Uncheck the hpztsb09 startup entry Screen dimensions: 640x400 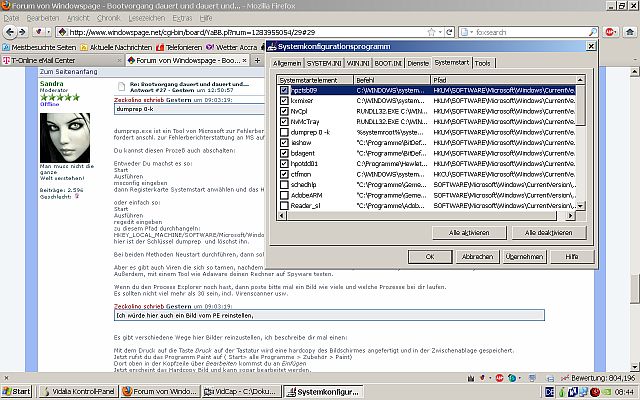pos(284,90)
